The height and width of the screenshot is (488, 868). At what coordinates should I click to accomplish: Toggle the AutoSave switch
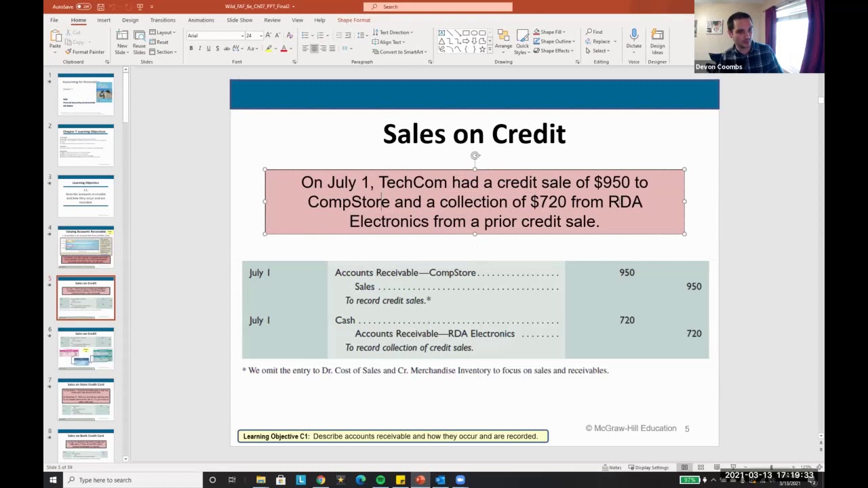point(83,7)
